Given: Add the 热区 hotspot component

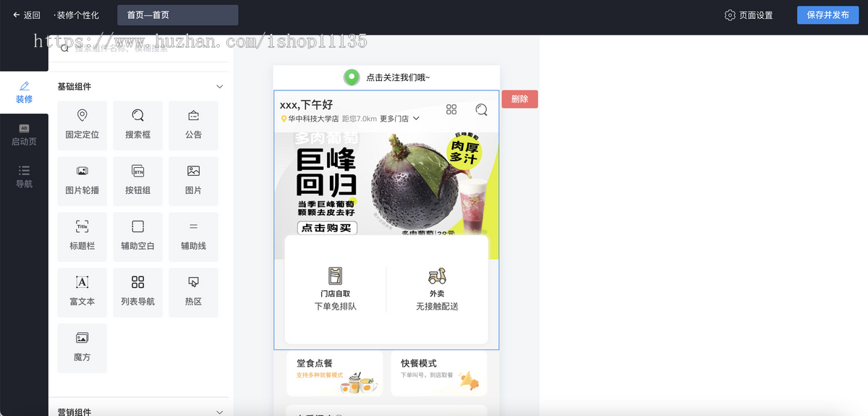Looking at the screenshot, I should coord(193,292).
